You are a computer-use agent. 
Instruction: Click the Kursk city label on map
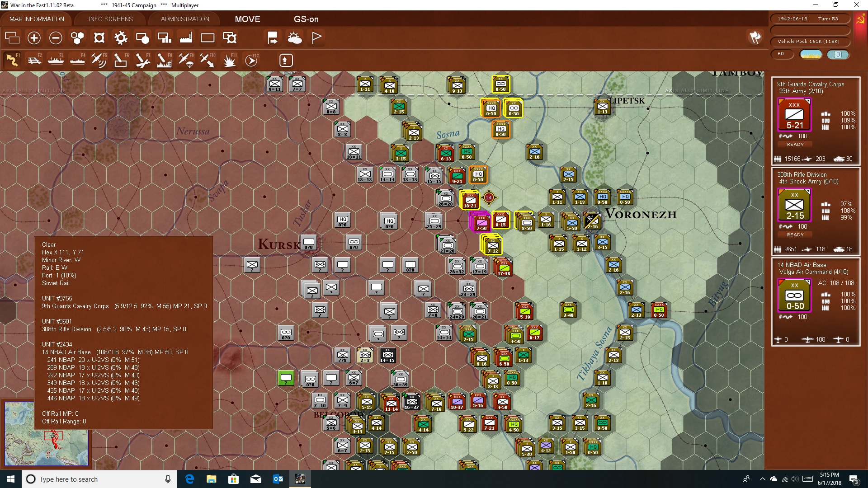(x=279, y=244)
